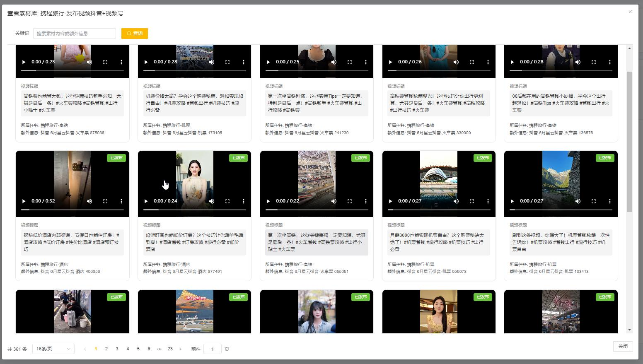
Task: Play the 0:23 video
Action: [24, 62]
